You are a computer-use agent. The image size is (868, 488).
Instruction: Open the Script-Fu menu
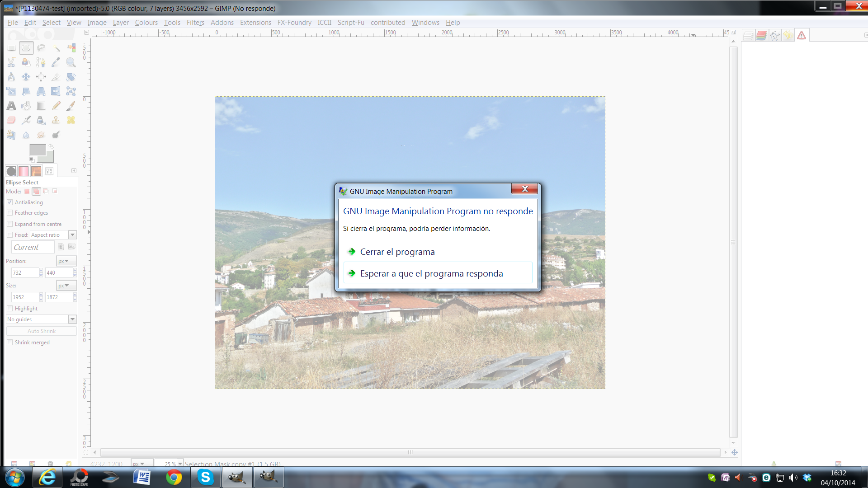pos(351,23)
